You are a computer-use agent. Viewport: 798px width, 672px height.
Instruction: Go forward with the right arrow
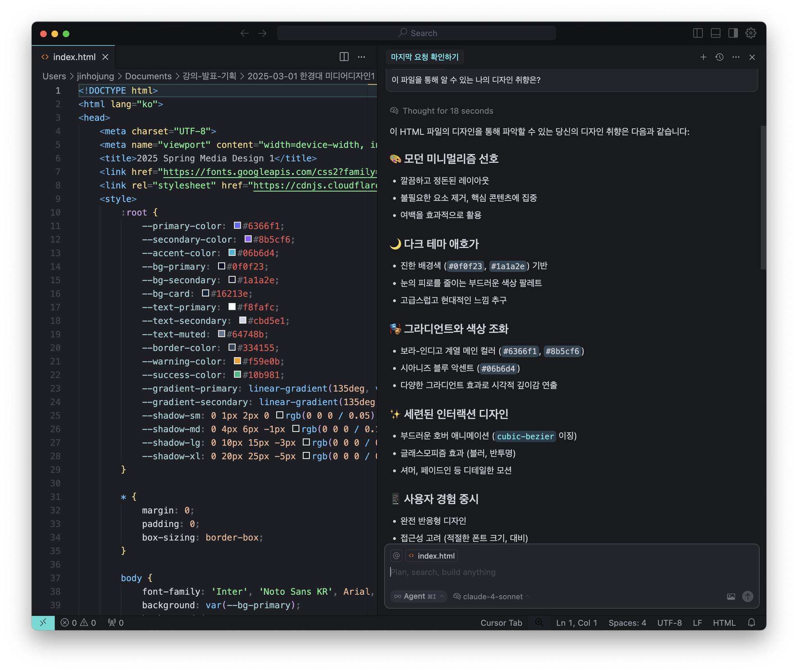coord(263,34)
